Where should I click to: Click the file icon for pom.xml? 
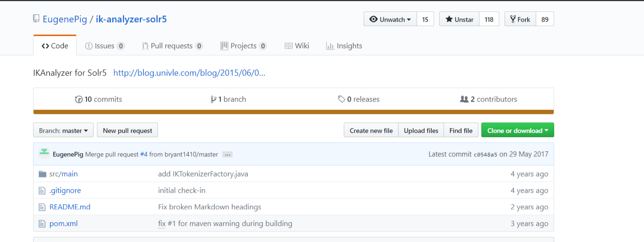pos(42,224)
